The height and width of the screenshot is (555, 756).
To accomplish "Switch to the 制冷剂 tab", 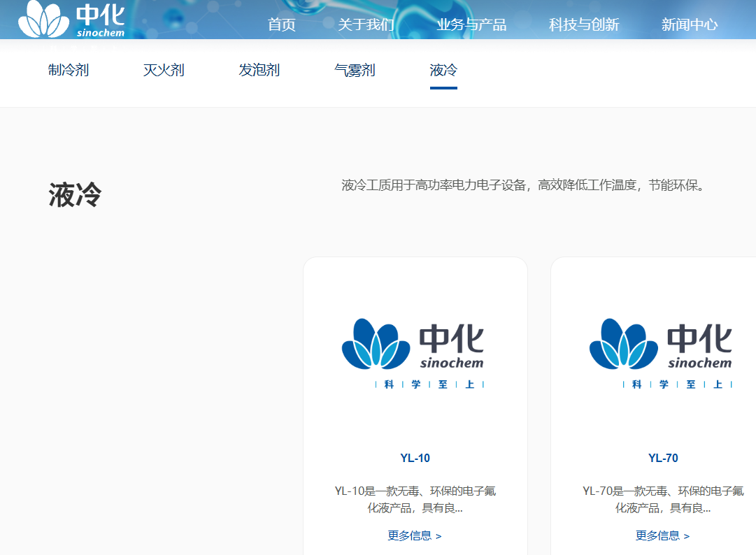I will tap(69, 71).
